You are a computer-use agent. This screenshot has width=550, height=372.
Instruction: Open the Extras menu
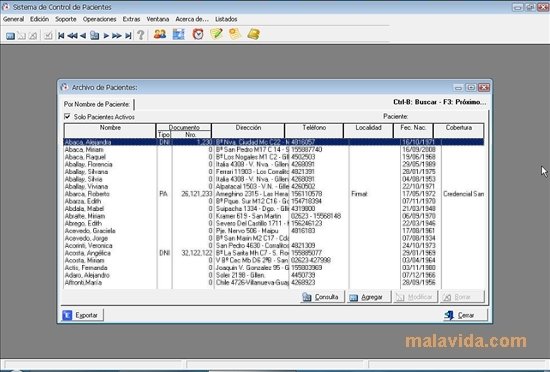point(132,19)
